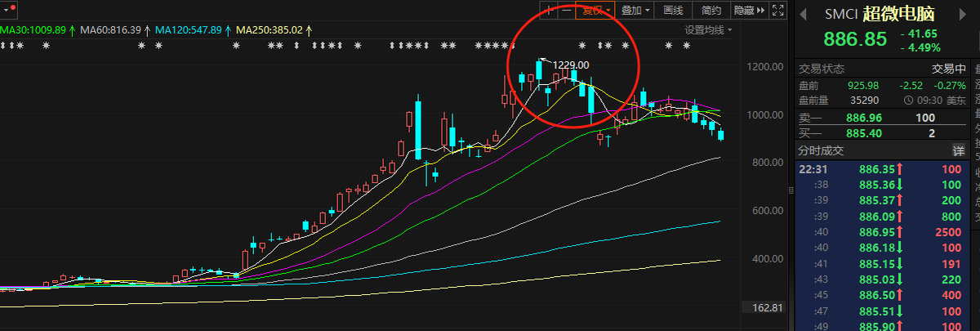This screenshot has width=980, height=331.
Task: Select the 画线 drawing tool button
Action: tap(673, 11)
